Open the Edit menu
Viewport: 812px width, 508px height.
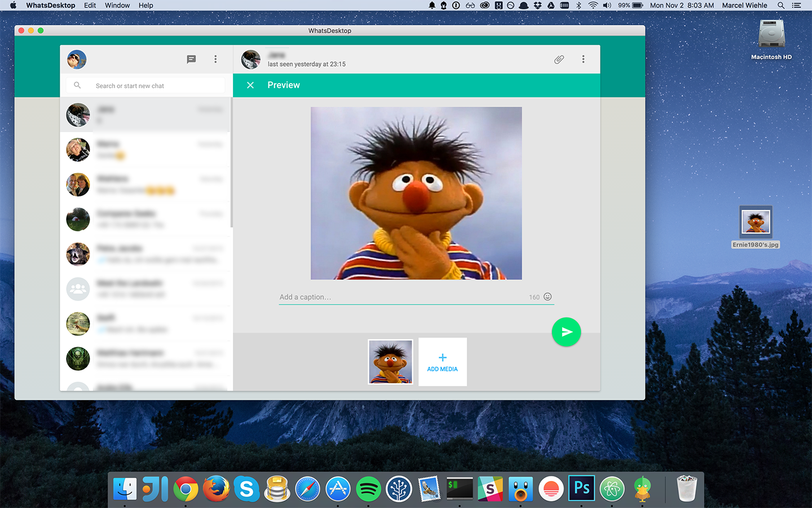[x=90, y=5]
